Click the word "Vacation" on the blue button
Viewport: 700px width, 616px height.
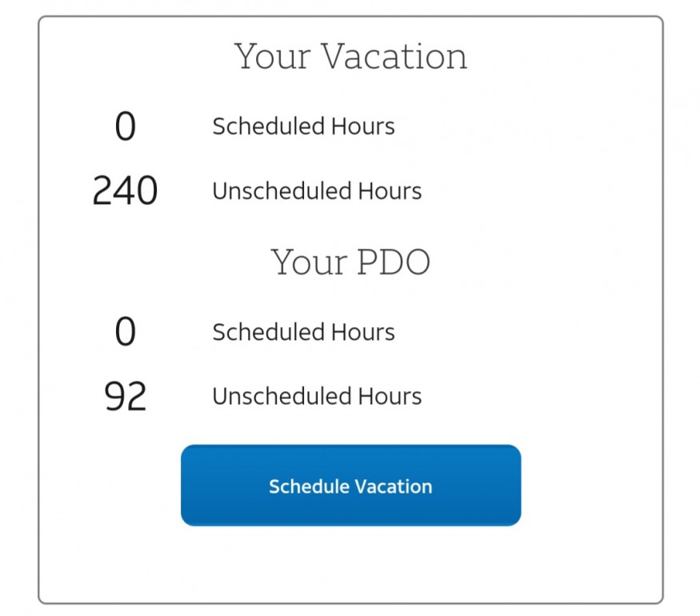[393, 486]
